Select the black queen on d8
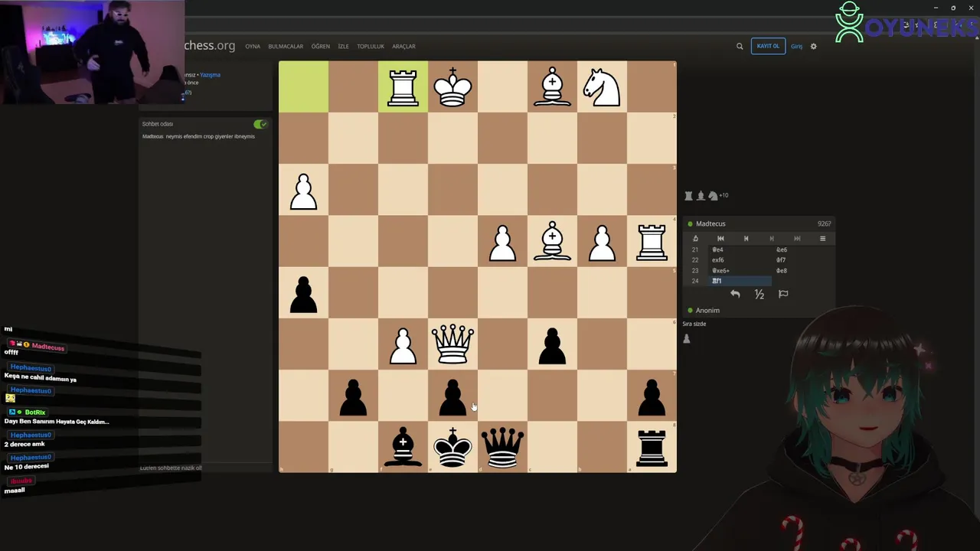This screenshot has width=980, height=551. point(502,446)
